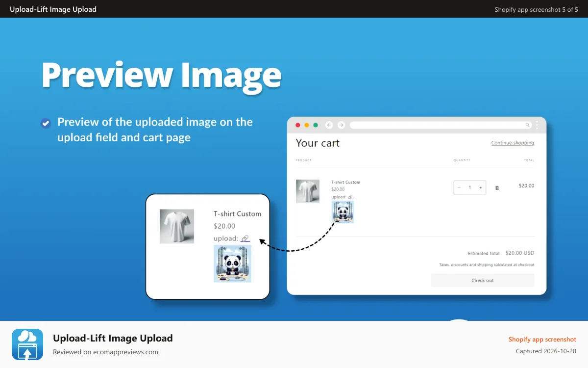Image resolution: width=588 pixels, height=368 pixels.
Task: Click the cart page address bar
Action: tap(441, 125)
